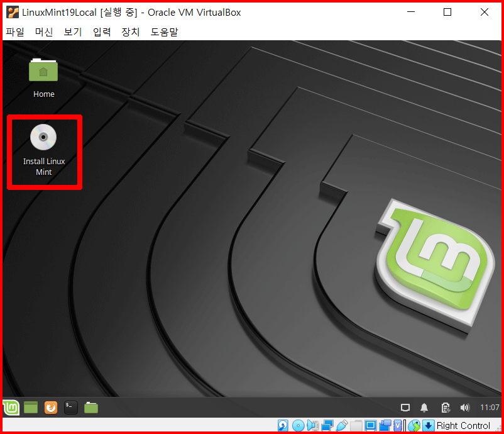Click the VirtualBox title bar app icon
This screenshot has height=434, width=504.
tap(13, 12)
